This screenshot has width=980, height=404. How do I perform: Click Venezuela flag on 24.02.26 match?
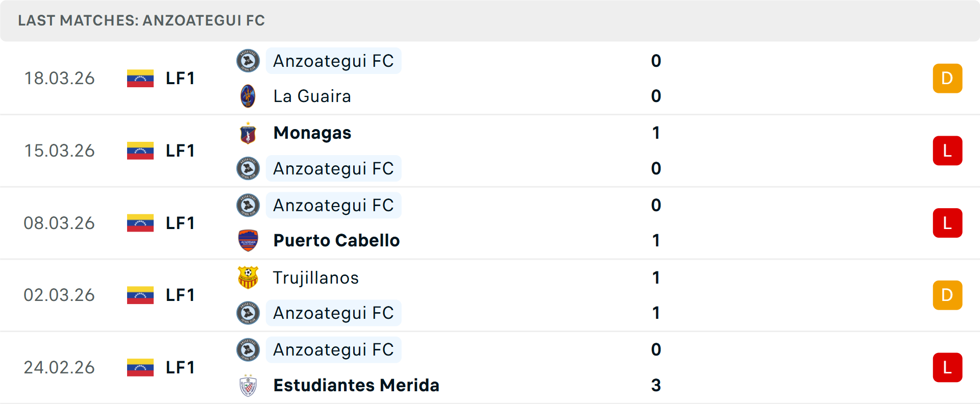click(140, 367)
